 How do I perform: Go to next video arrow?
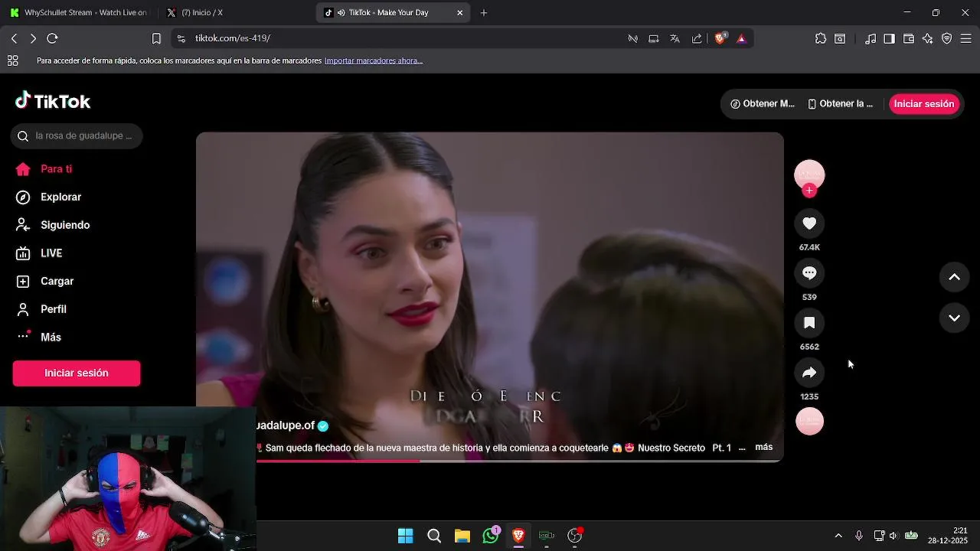click(955, 318)
